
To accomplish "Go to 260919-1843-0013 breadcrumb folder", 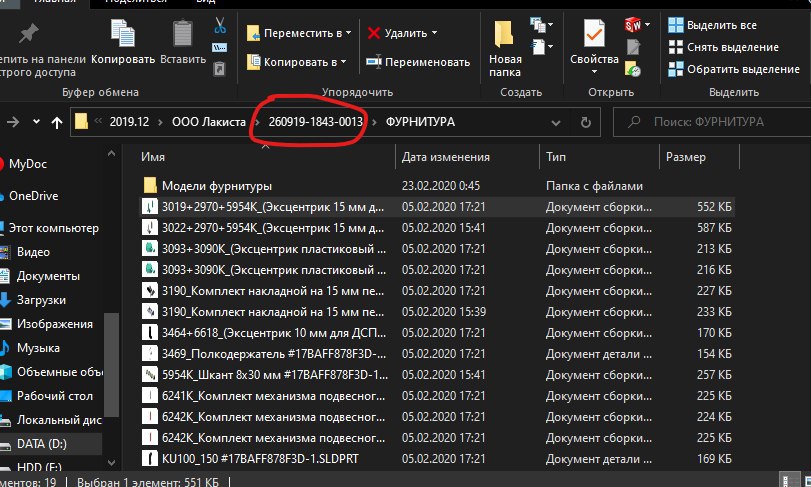I will (316, 122).
